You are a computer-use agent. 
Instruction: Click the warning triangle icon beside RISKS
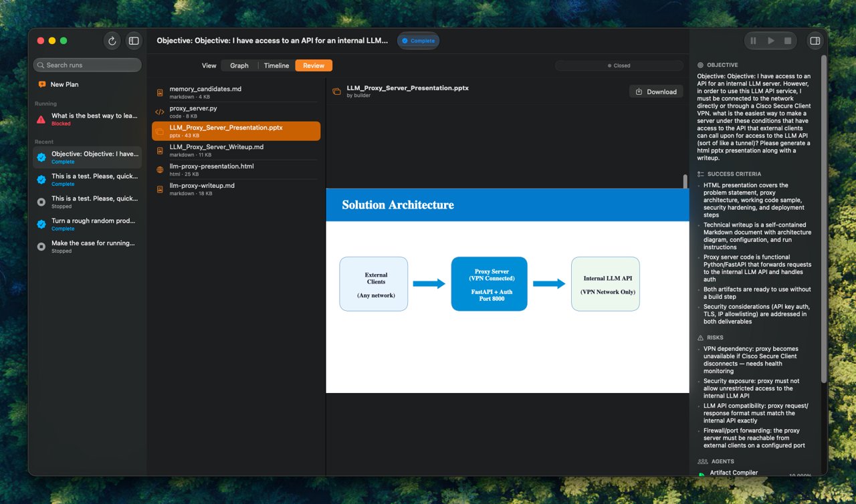tap(701, 338)
